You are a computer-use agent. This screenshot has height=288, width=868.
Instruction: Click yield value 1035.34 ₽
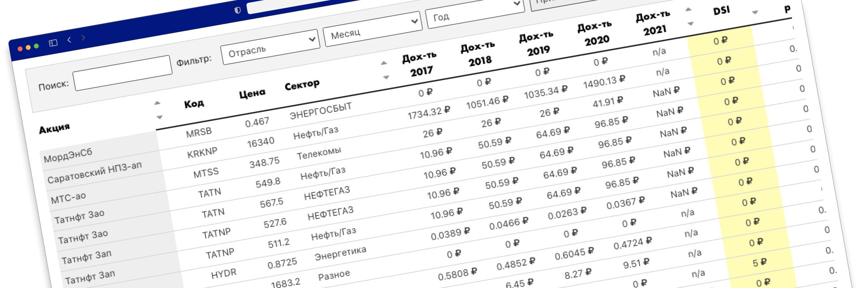(x=546, y=92)
